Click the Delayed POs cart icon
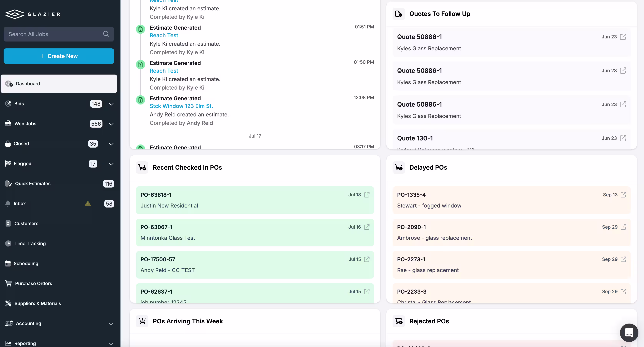Viewport: 644px width, 347px height. pyautogui.click(x=399, y=167)
